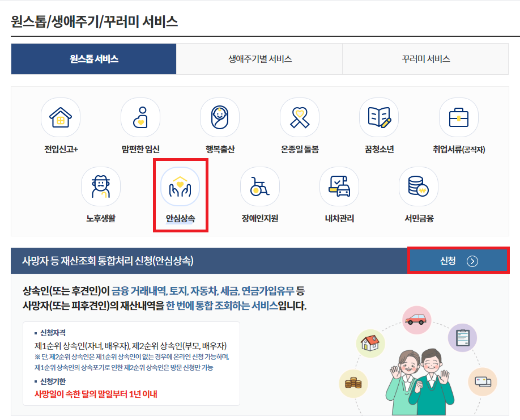Screen dimensions: 520x420
Task: Switch to the 꾸러미 서비스 tab
Action: pos(425,59)
